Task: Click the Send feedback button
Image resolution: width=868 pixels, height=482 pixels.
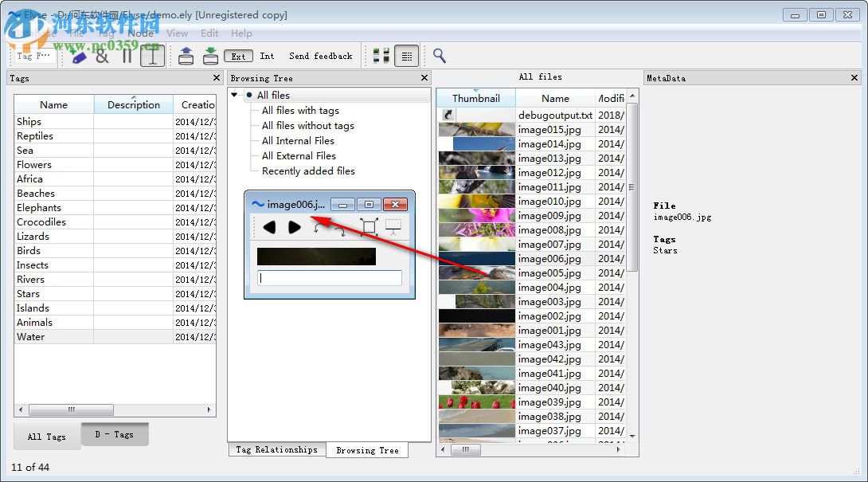Action: 320,56
